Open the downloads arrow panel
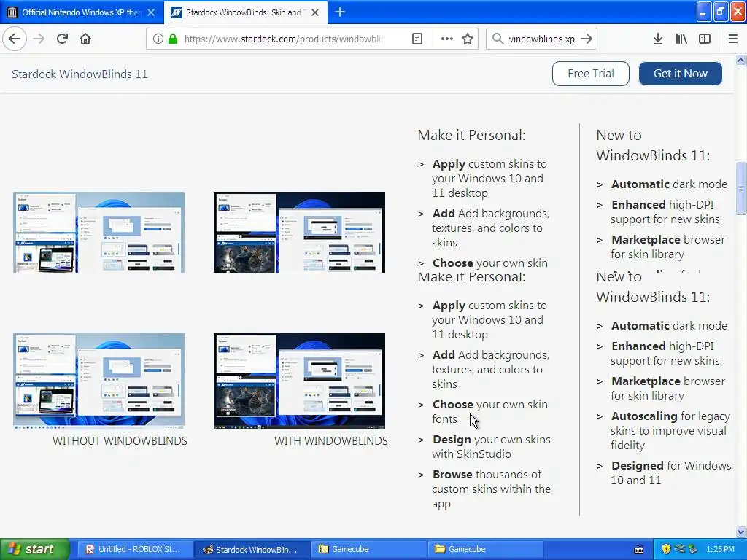747x560 pixels. point(658,39)
